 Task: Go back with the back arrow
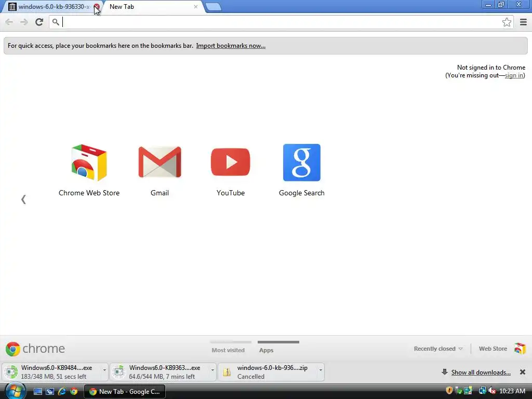coord(9,22)
